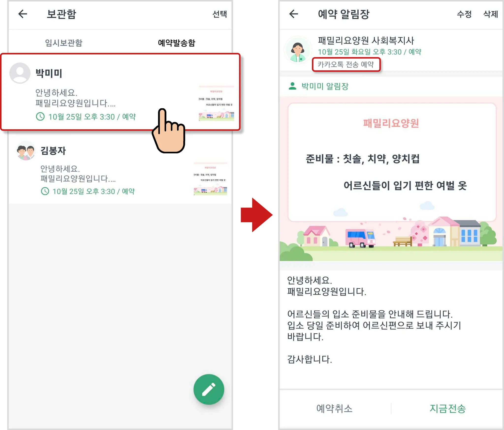
Task: Tap the clock icon on 김봉자's reservation
Action: tap(45, 191)
